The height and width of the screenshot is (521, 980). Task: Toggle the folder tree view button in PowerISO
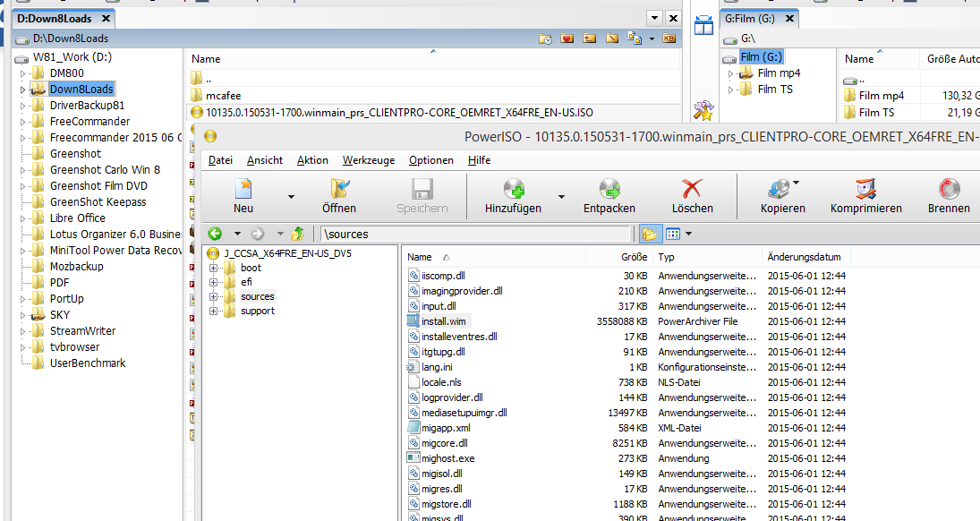pos(650,234)
